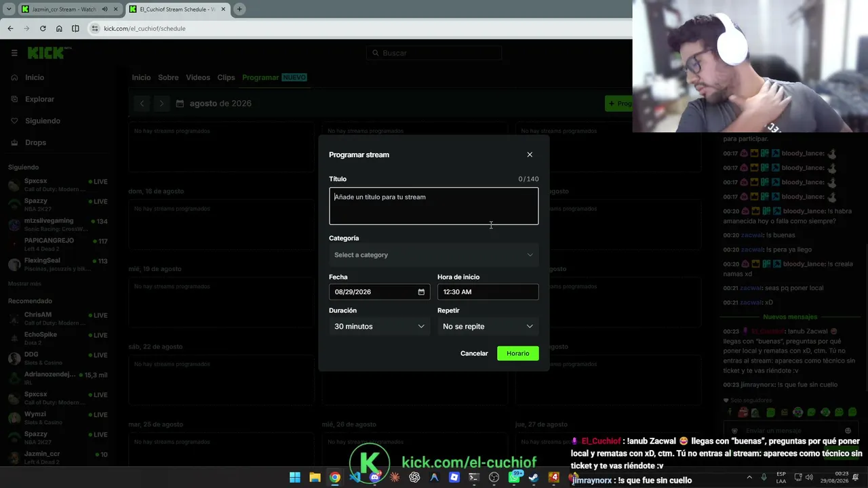
Task: Reload the page
Action: pos(43,28)
